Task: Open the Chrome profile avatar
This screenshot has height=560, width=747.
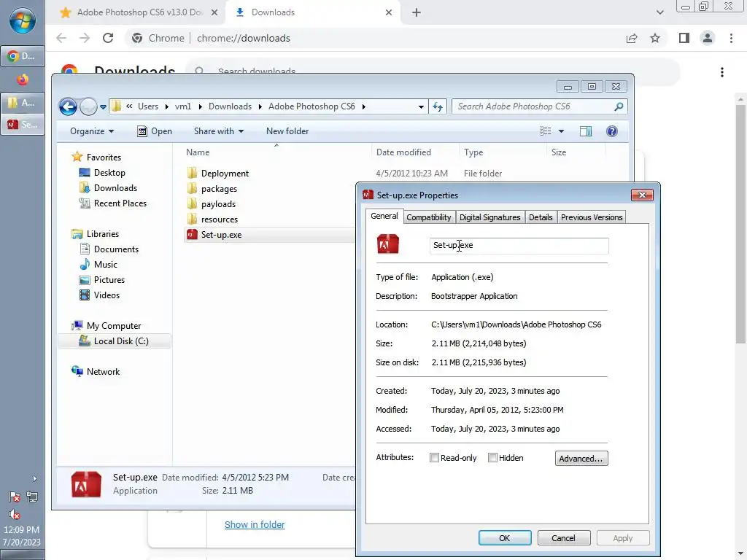Action: click(708, 38)
